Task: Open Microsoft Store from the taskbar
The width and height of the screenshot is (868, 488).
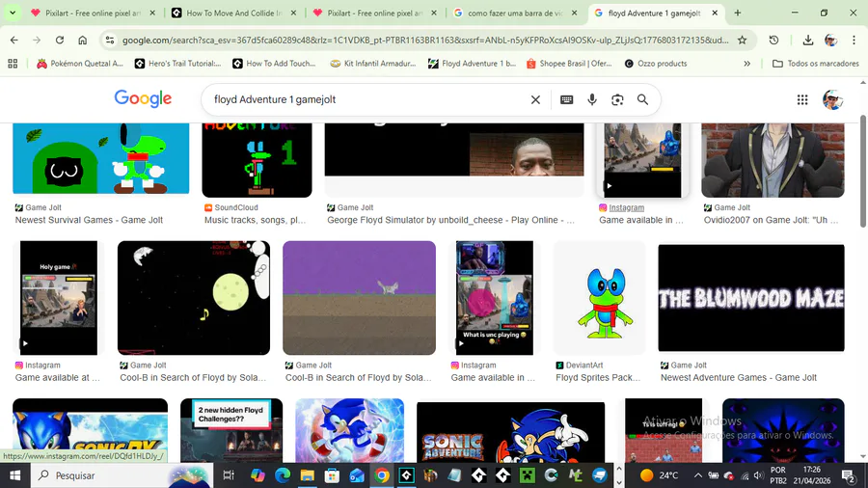Action: (x=332, y=475)
